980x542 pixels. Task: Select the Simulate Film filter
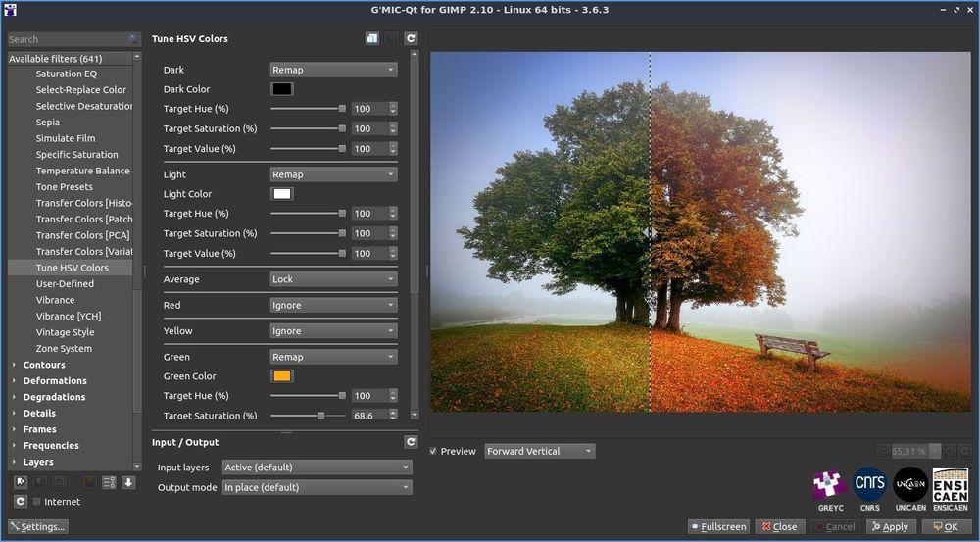[x=66, y=138]
